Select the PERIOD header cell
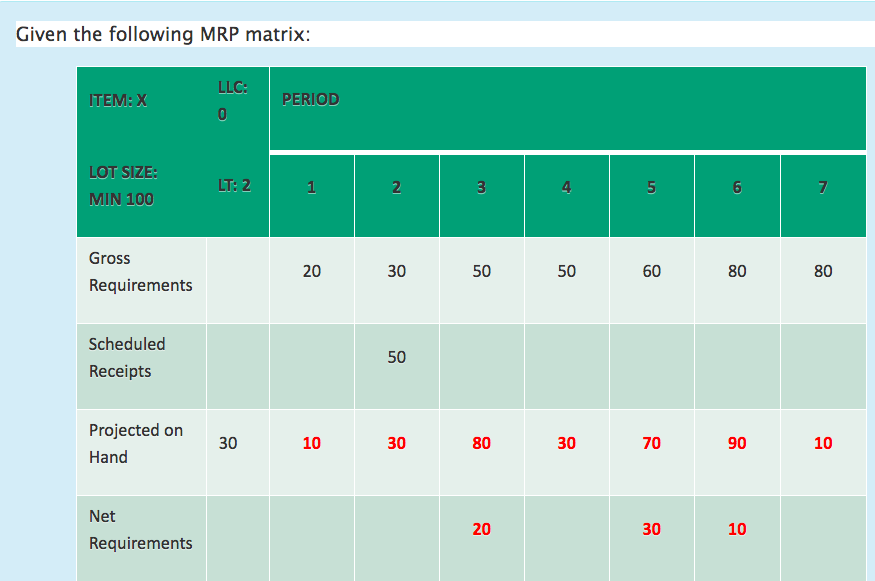Screen dimensions: 875x581 (310, 99)
